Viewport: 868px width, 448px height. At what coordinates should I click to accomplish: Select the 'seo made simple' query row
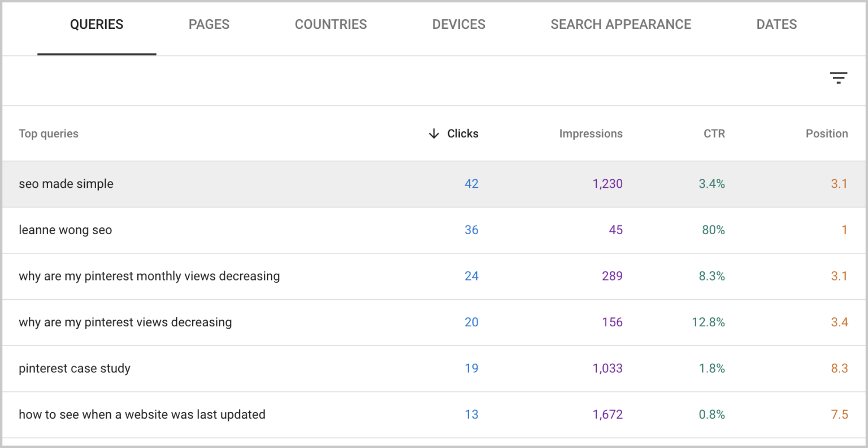coord(66,183)
